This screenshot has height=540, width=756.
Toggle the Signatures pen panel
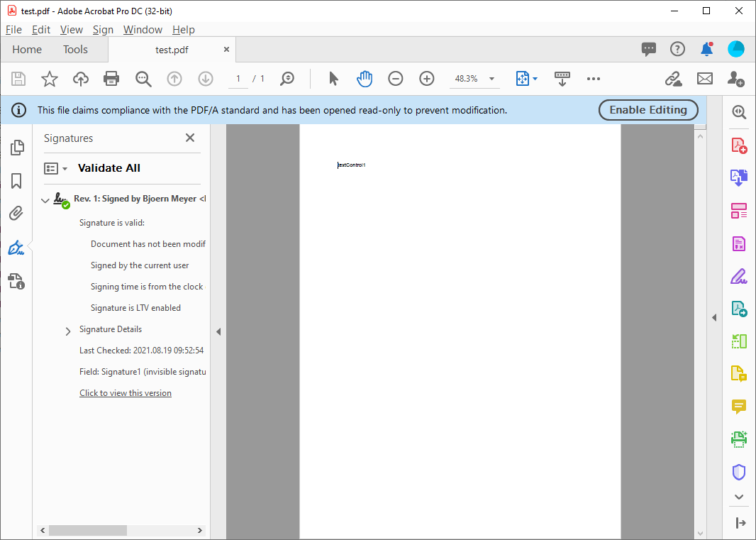point(16,248)
